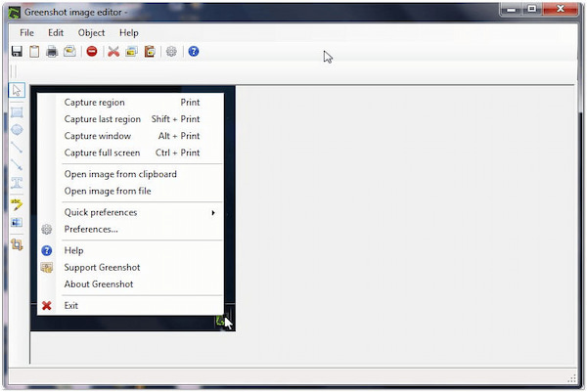Viewport: 587px width, 392px height.
Task: Click the Save floppy disk toolbar icon
Action: click(x=17, y=51)
